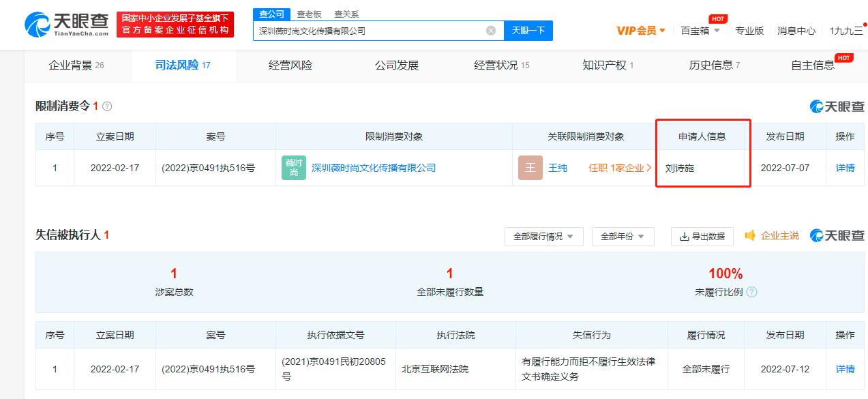868x399 pixels.
Task: Expand the 全部年份 year filter
Action: tap(623, 236)
